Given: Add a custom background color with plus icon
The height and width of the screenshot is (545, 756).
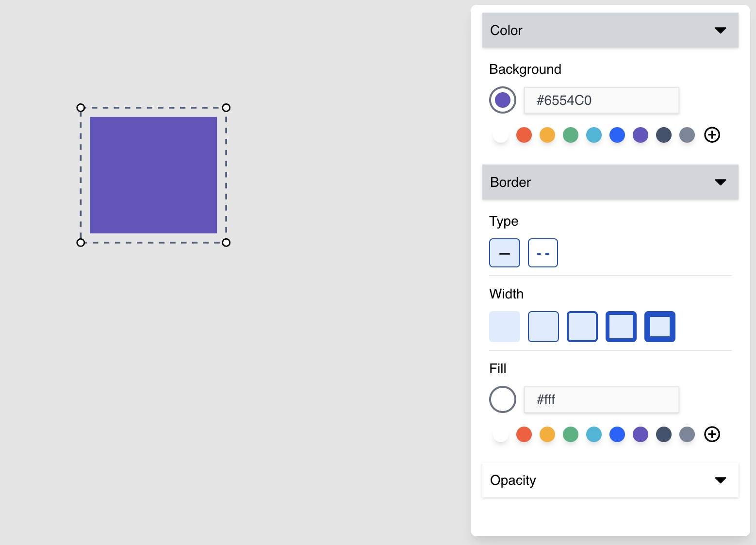Looking at the screenshot, I should pyautogui.click(x=712, y=135).
